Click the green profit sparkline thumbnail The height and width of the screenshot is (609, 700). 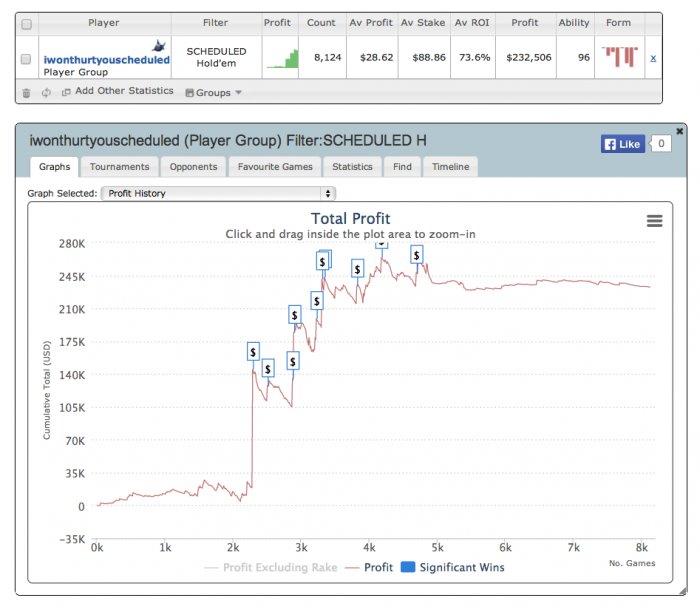tap(283, 58)
